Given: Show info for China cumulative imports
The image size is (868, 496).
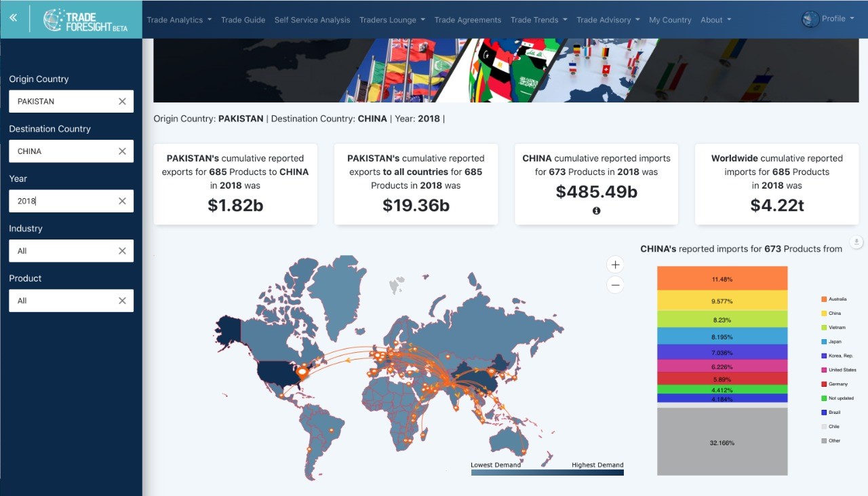Looking at the screenshot, I should click(x=597, y=211).
